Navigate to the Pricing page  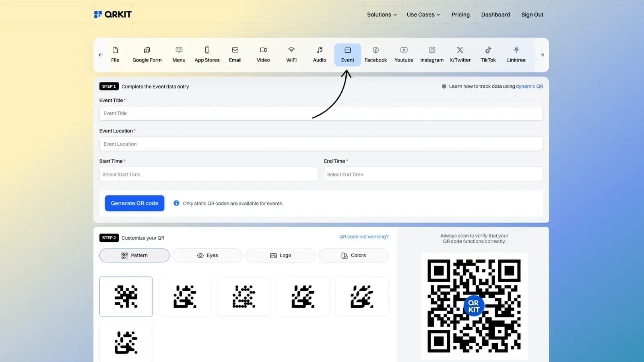coord(460,14)
